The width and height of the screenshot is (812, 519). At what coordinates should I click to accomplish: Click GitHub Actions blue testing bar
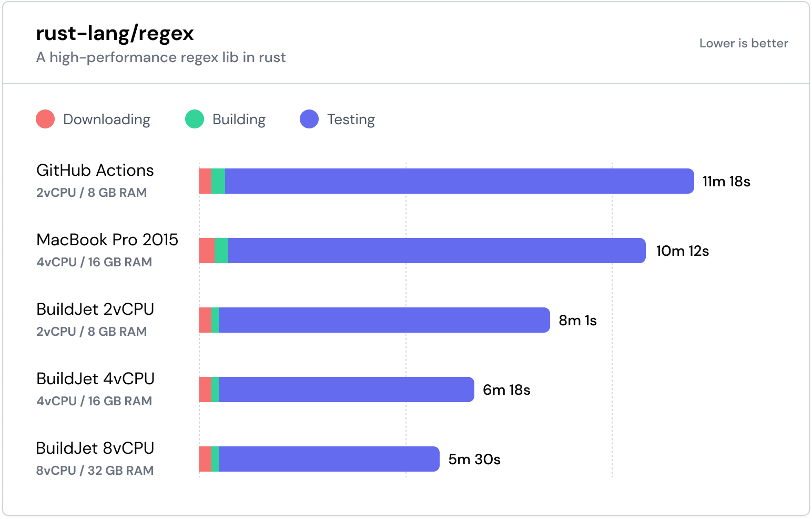[459, 181]
